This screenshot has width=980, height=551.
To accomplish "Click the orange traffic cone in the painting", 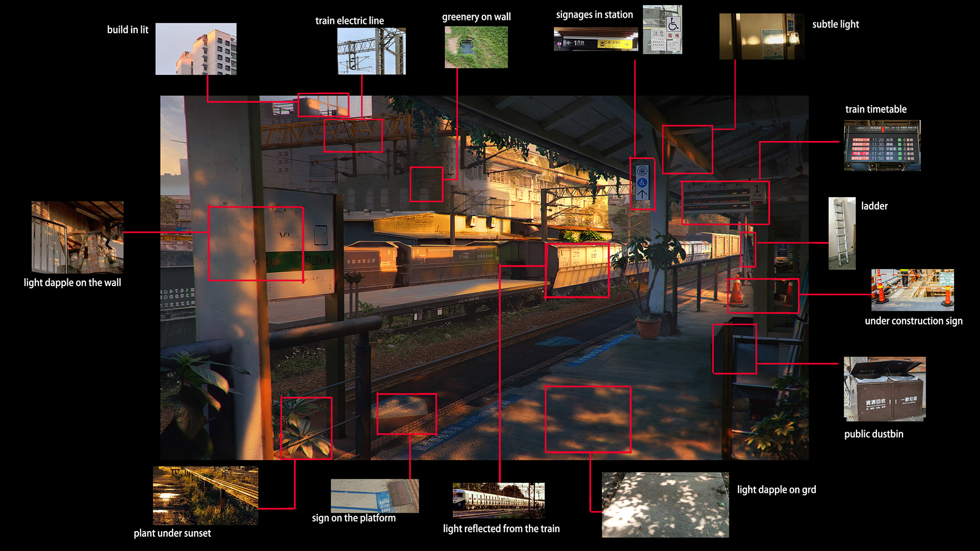I will [x=736, y=292].
